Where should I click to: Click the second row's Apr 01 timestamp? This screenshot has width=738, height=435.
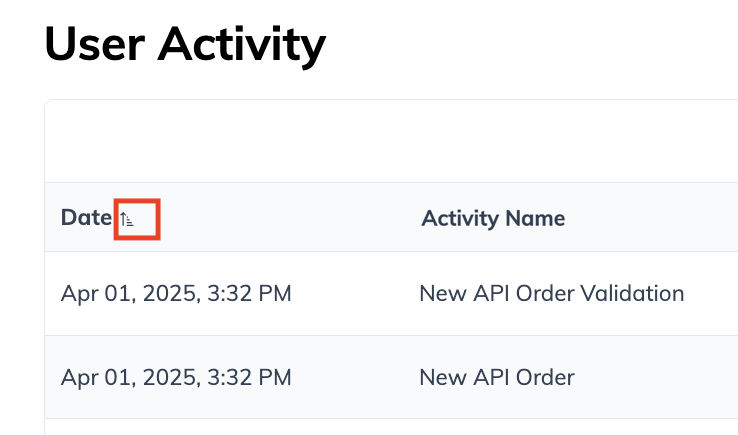176,377
